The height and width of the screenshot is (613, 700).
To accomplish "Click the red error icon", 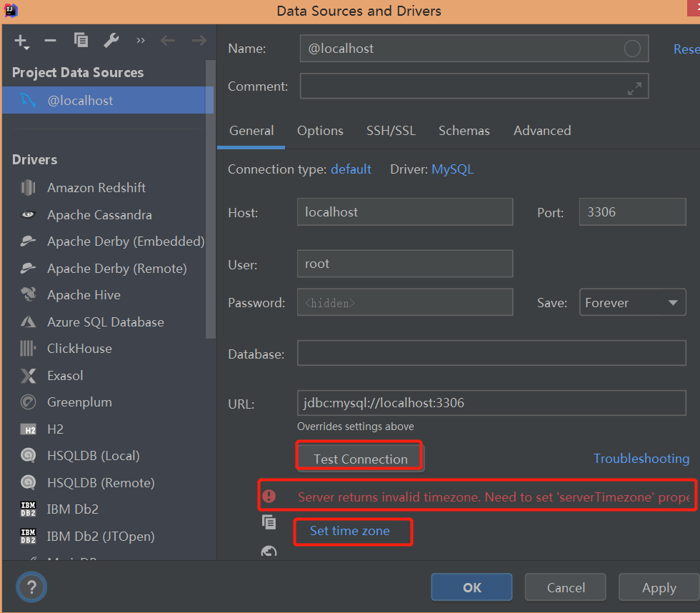I will 269,496.
